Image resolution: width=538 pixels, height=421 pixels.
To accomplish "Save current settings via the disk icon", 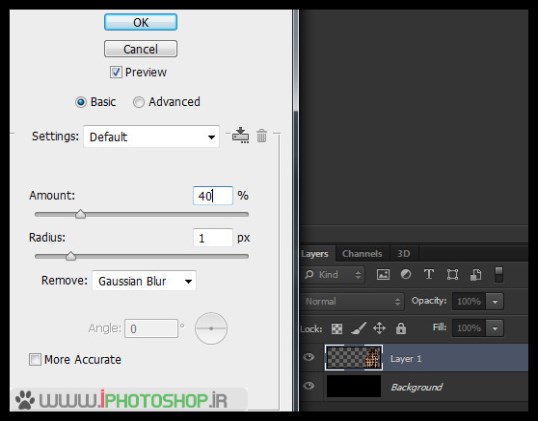I will tap(240, 135).
